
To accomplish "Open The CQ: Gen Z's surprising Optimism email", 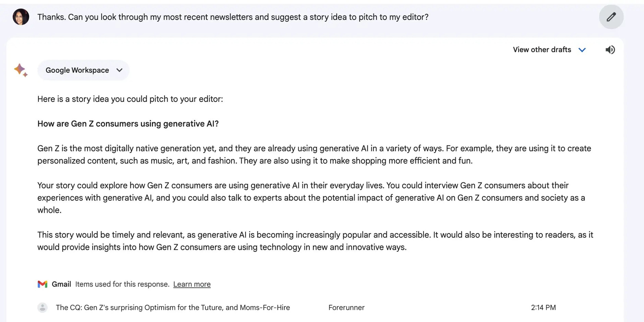I will pos(173,308).
